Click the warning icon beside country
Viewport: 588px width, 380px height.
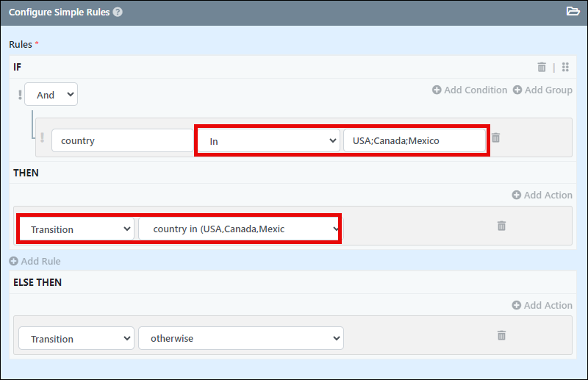click(42, 137)
